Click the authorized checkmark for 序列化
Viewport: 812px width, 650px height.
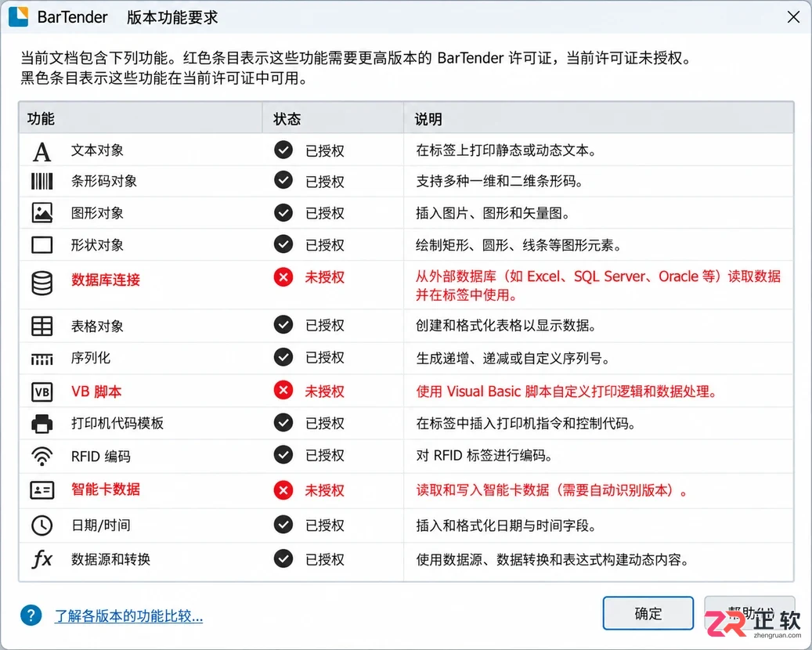tap(283, 357)
